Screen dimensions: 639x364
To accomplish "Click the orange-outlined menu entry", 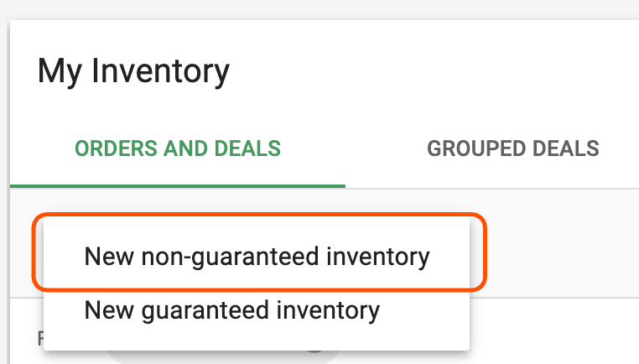I will [257, 256].
